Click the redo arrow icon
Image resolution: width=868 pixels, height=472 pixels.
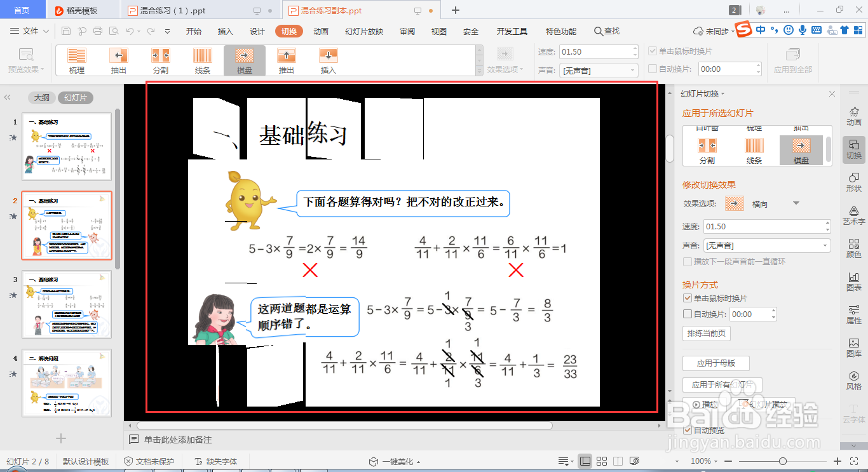coord(151,31)
